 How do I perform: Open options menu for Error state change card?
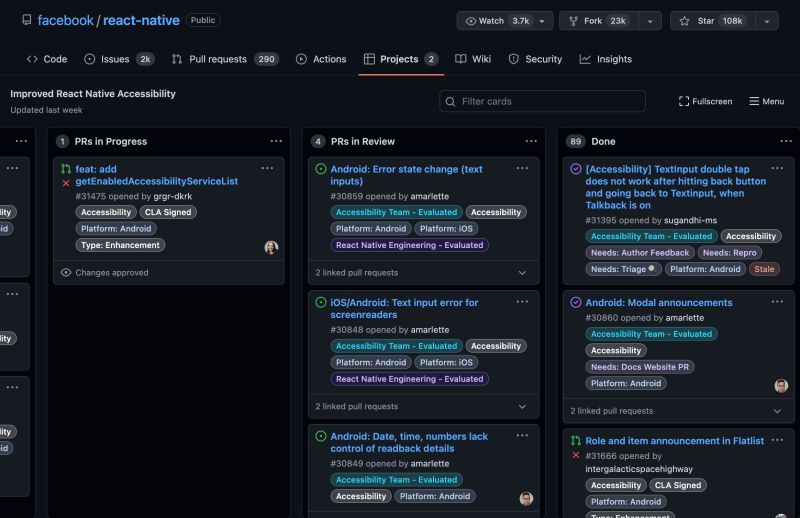pyautogui.click(x=522, y=168)
